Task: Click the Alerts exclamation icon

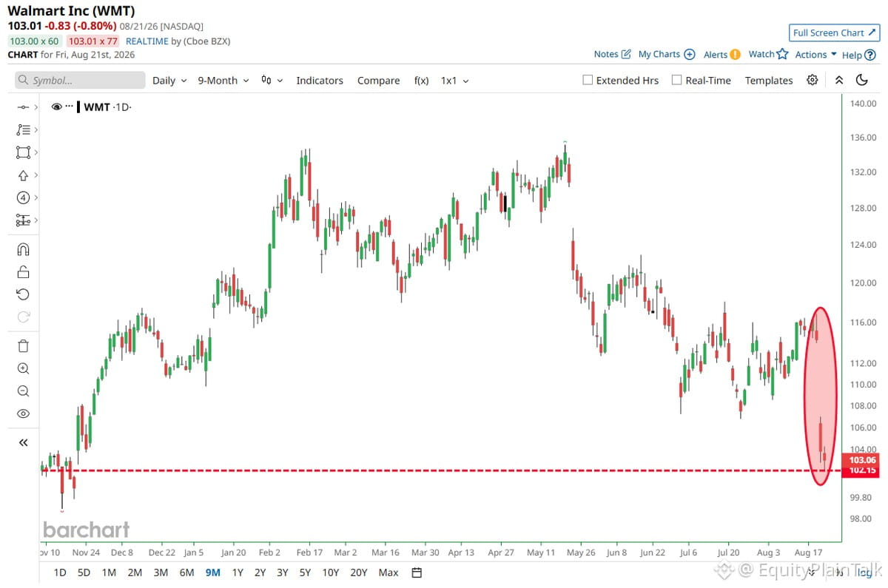Action: click(x=735, y=54)
